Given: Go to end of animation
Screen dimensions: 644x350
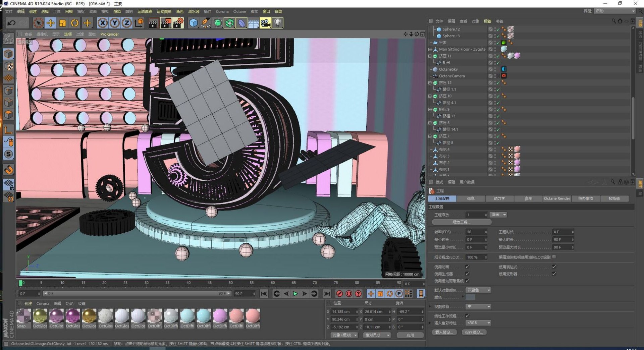Looking at the screenshot, I should [327, 294].
